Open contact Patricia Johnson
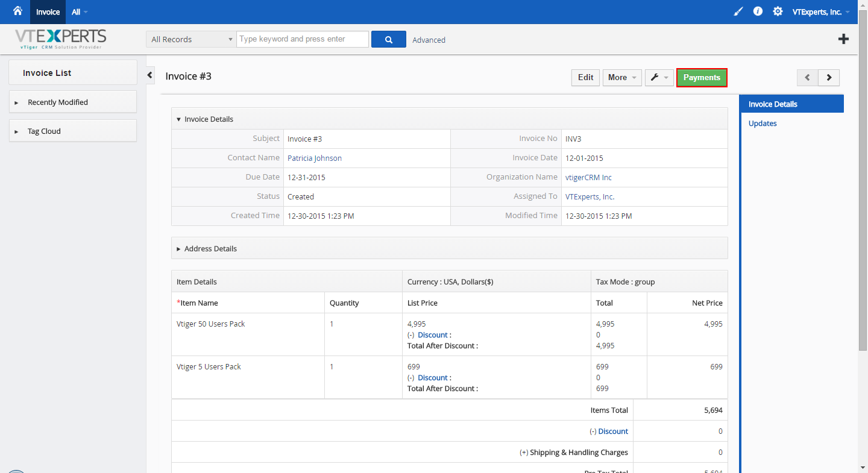Screen dimensions: 868x473 [x=315, y=158]
